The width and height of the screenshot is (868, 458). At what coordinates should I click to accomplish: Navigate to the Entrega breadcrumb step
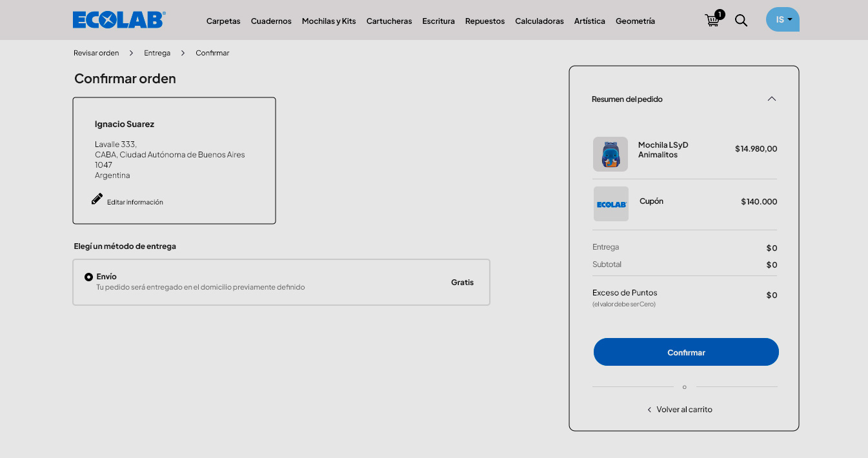(157, 53)
